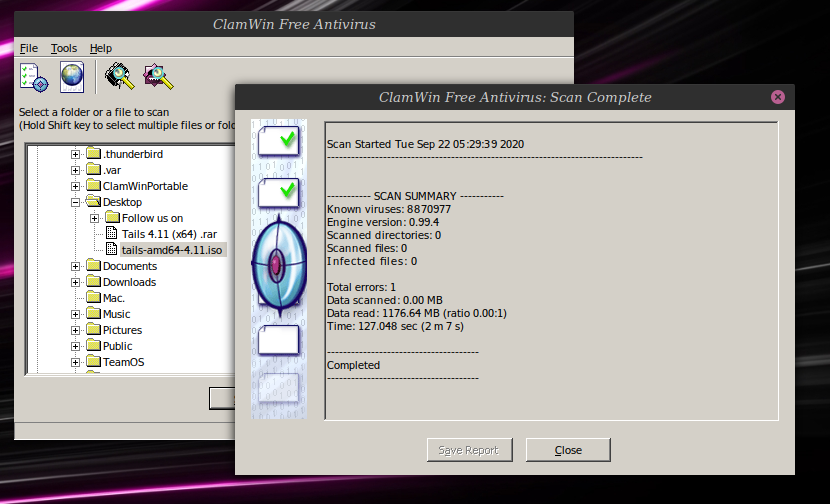
Task: Click the 'Infected files: 0' line
Action: (372, 261)
